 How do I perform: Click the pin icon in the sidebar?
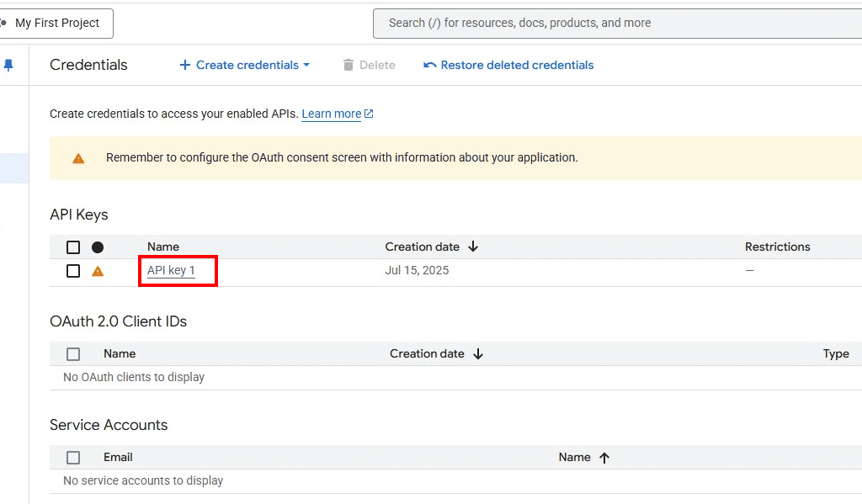coord(8,65)
